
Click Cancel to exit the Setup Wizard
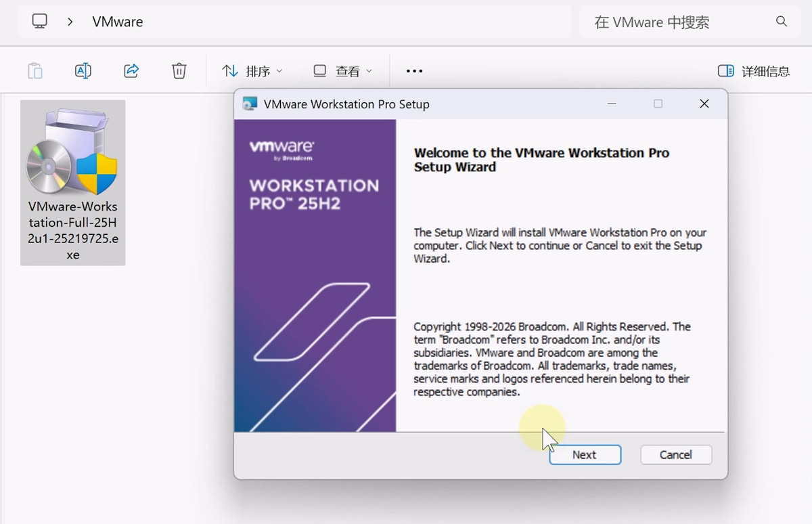675,455
